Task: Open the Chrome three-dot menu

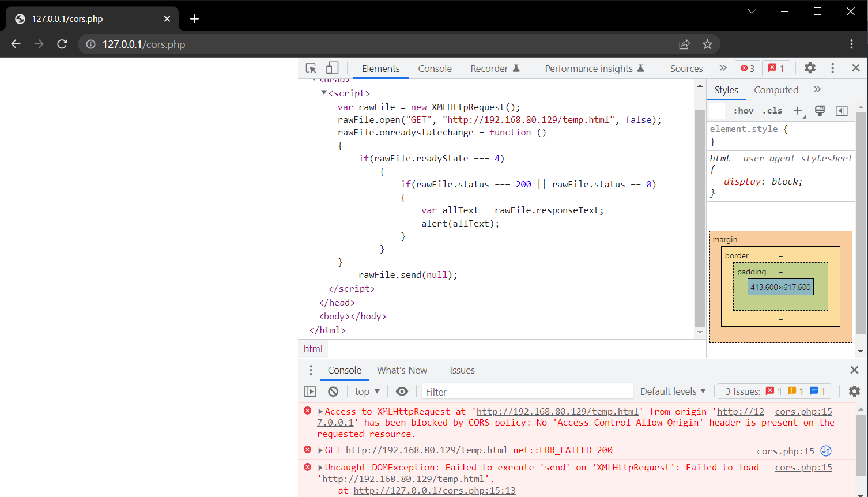Action: point(851,44)
